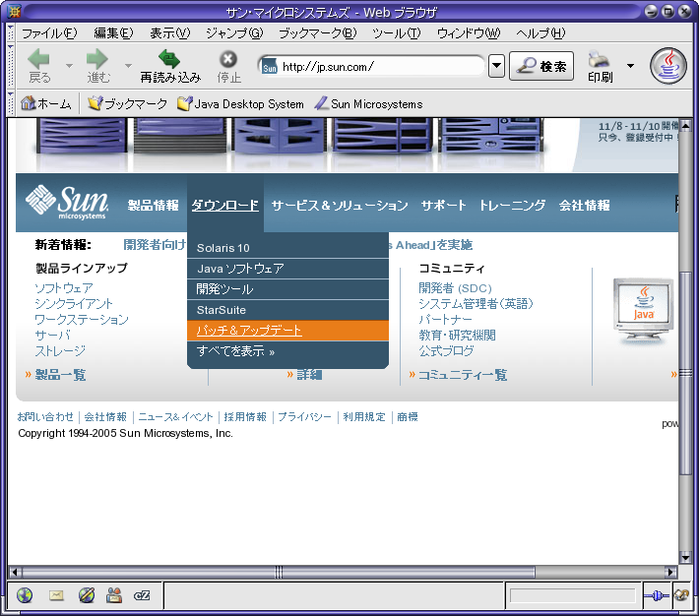The image size is (699, 616).
Task: Open the 表示(V) menu
Action: (x=170, y=33)
